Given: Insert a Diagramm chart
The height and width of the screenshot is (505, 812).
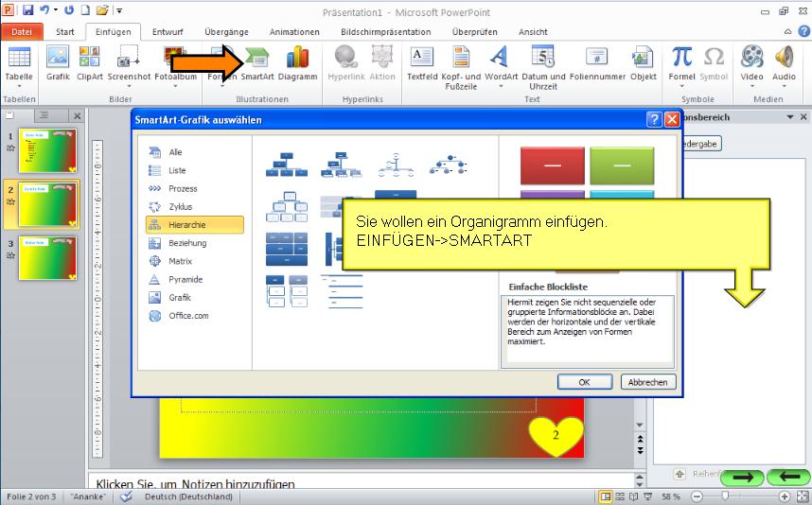Looking at the screenshot, I should [298, 62].
